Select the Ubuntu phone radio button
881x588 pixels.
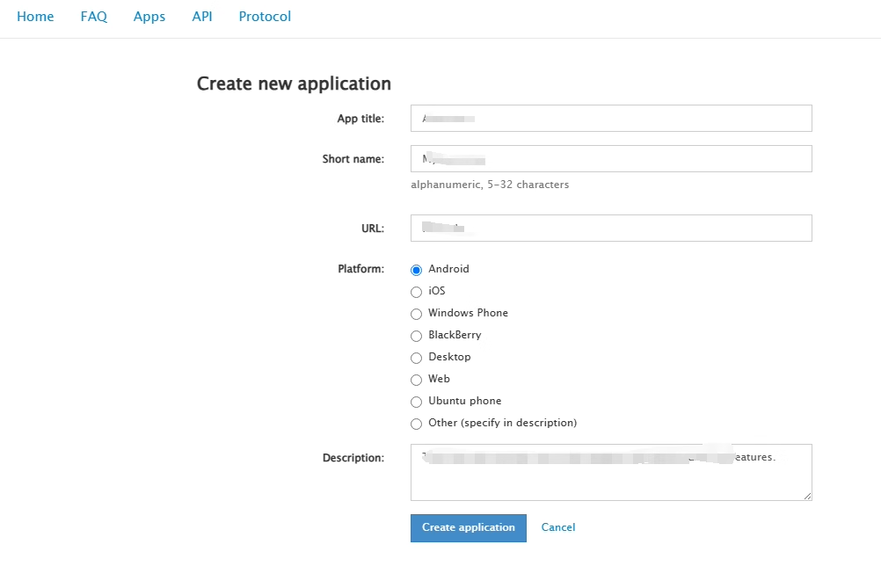coord(417,402)
